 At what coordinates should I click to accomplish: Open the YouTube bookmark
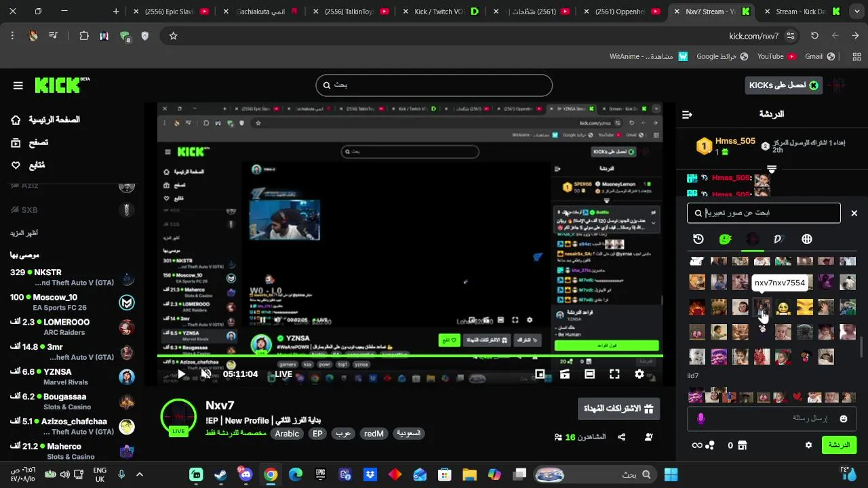[776, 56]
